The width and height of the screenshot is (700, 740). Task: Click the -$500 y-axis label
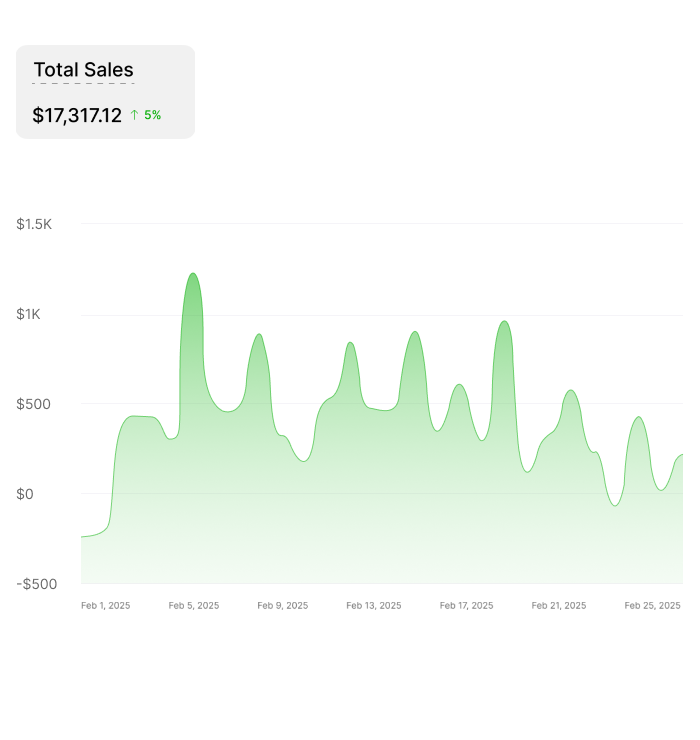tap(36, 584)
